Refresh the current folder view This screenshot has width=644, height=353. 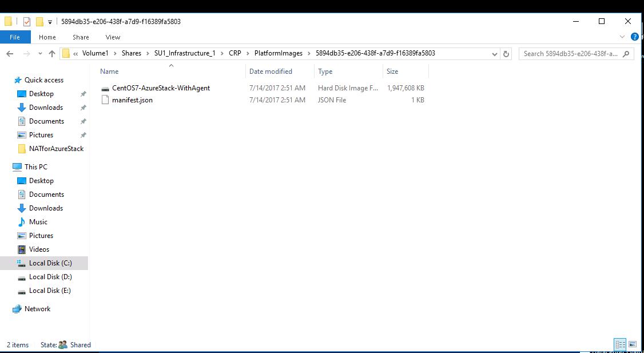pyautogui.click(x=506, y=54)
